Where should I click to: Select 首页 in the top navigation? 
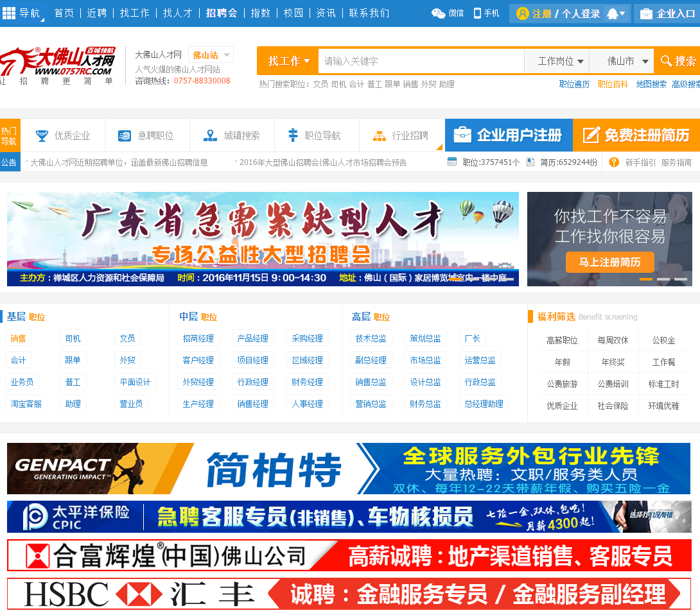(x=64, y=13)
